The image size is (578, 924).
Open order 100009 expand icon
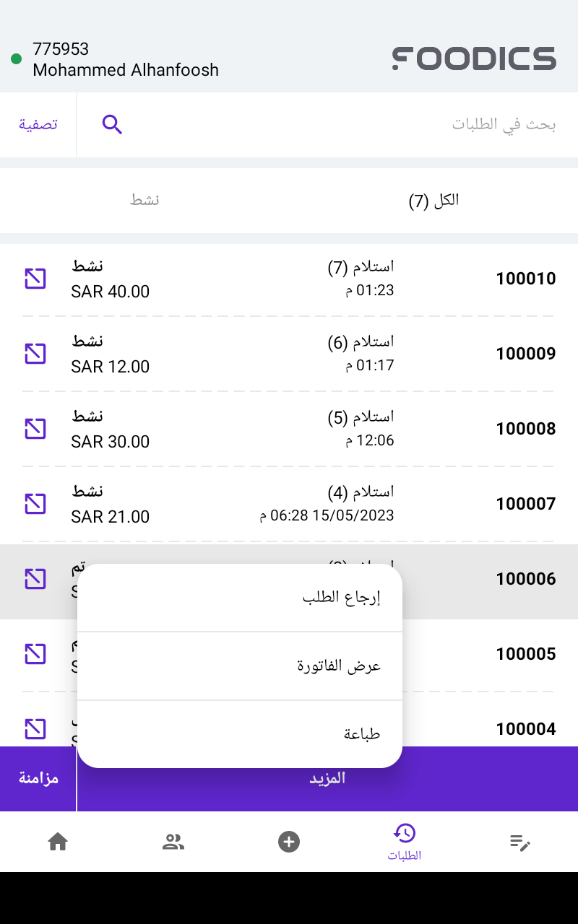pyautogui.click(x=35, y=354)
